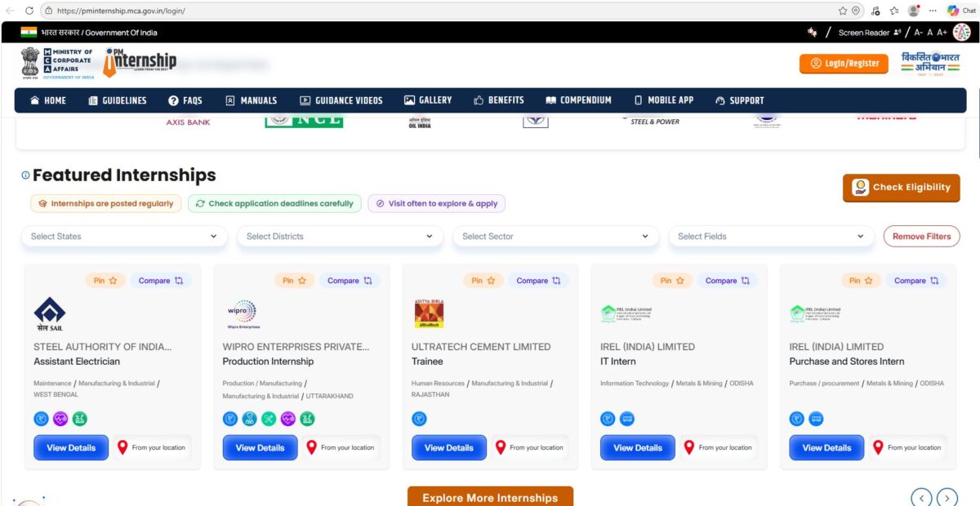Pin the Steel Authority of India internship
Viewport: 980px width, 506px height.
105,281
